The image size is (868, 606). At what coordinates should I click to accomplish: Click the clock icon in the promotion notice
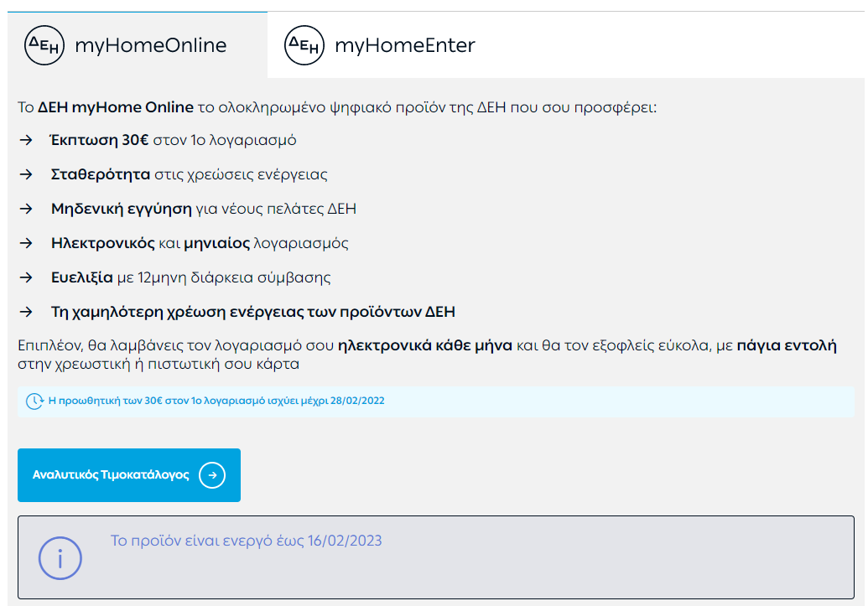point(34,401)
